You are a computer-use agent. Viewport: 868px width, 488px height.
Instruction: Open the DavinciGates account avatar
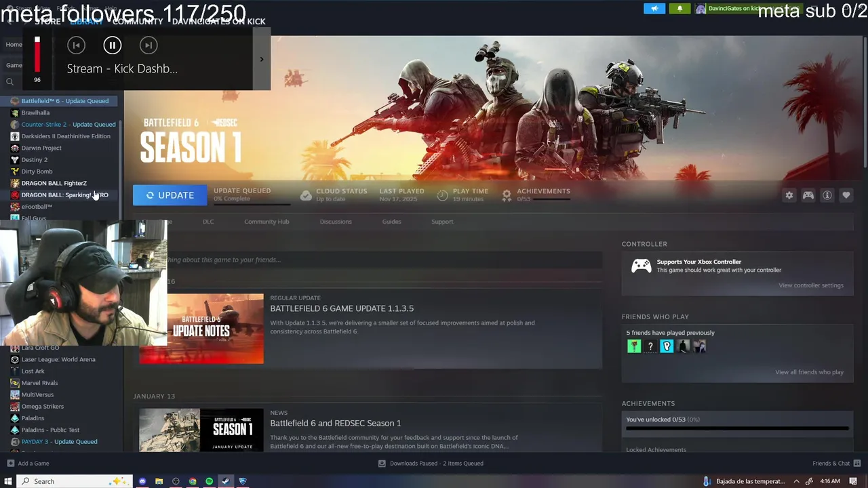[701, 9]
